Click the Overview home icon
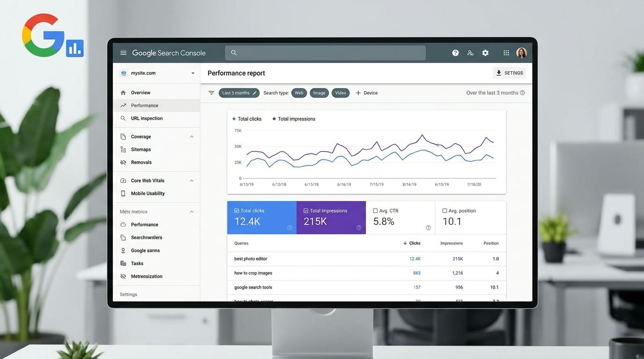Screen dimensions: 644x359 point(123,93)
